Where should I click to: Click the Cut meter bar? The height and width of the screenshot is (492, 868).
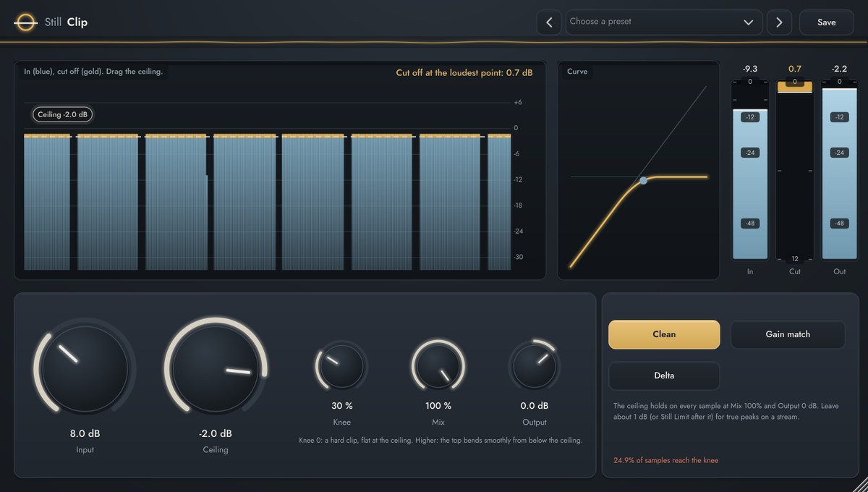(795, 169)
